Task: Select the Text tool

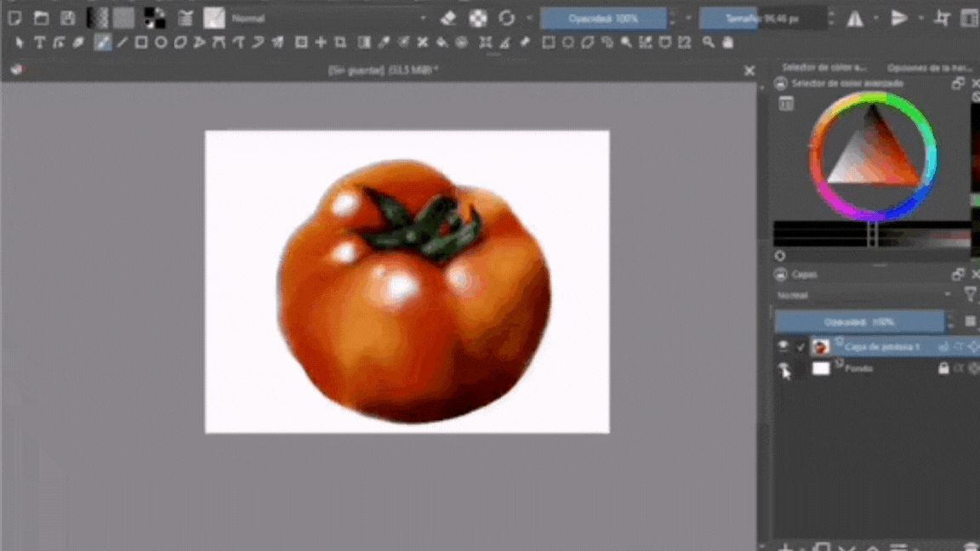Action: click(x=39, y=43)
